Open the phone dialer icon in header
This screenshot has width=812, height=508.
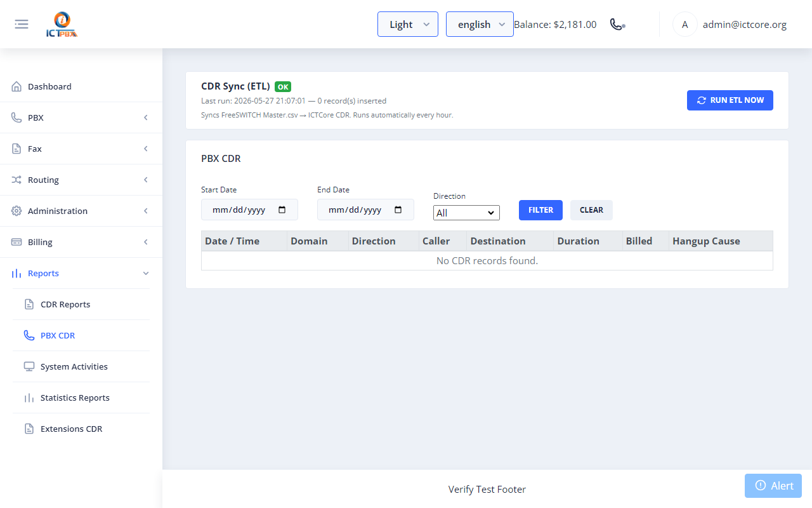pos(617,24)
